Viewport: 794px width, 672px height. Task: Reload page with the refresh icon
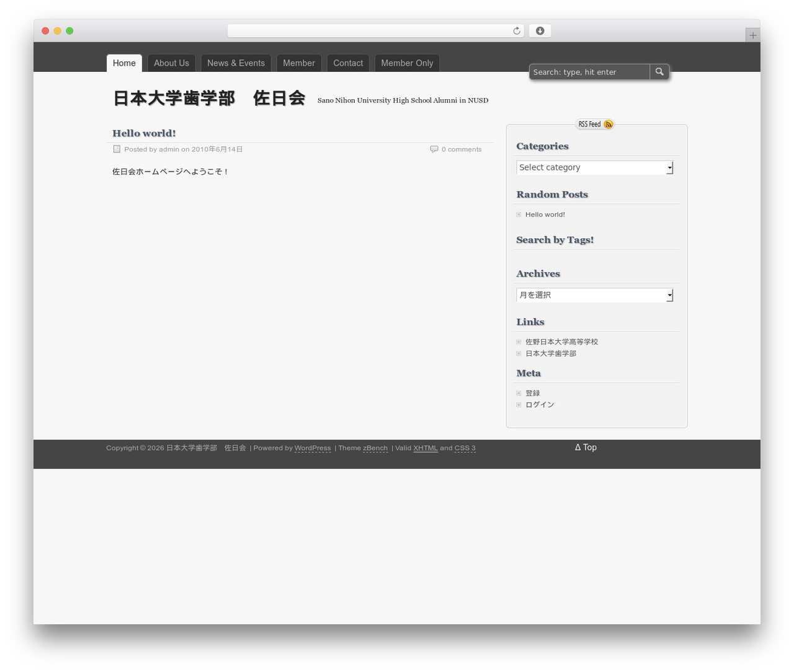pos(516,31)
